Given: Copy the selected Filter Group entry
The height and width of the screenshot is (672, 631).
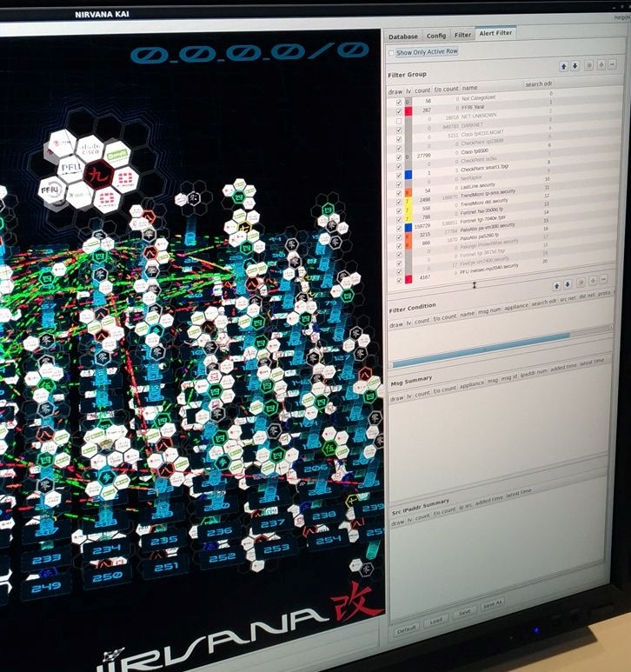Looking at the screenshot, I should (x=589, y=65).
